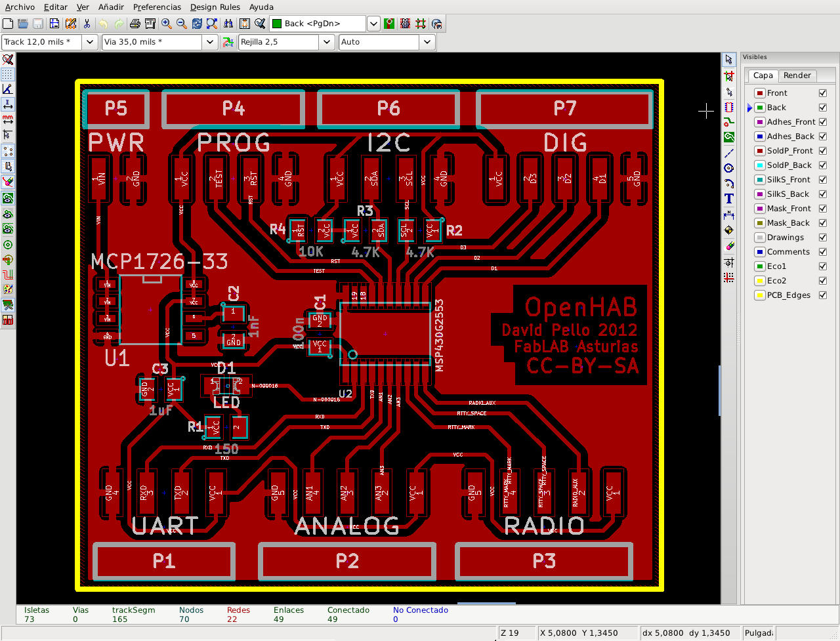Viewport: 840px width, 641px height.
Task: Open the Via 35,0 mils size dropdown
Action: click(210, 42)
